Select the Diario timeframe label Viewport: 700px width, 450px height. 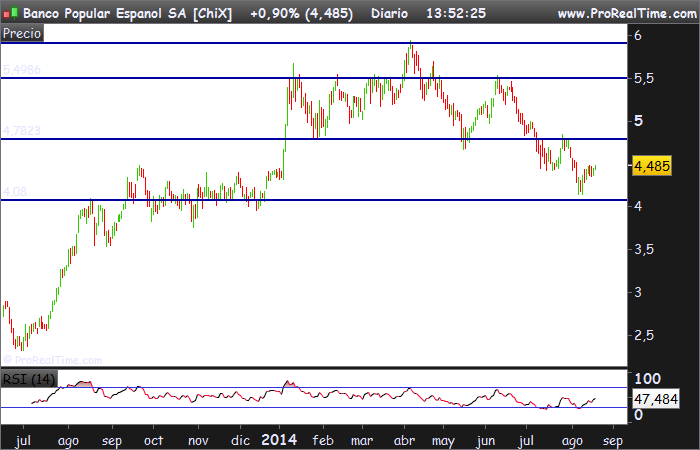(389, 13)
